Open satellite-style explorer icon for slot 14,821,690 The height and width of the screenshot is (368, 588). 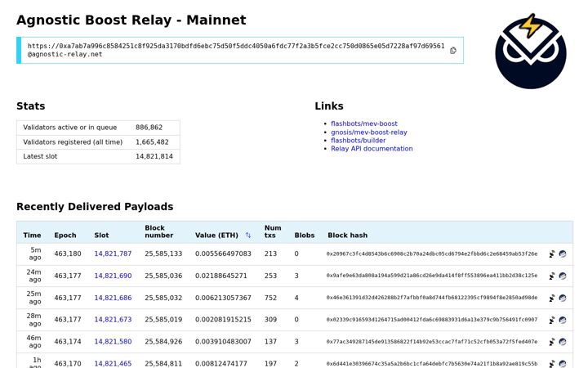[x=551, y=276]
